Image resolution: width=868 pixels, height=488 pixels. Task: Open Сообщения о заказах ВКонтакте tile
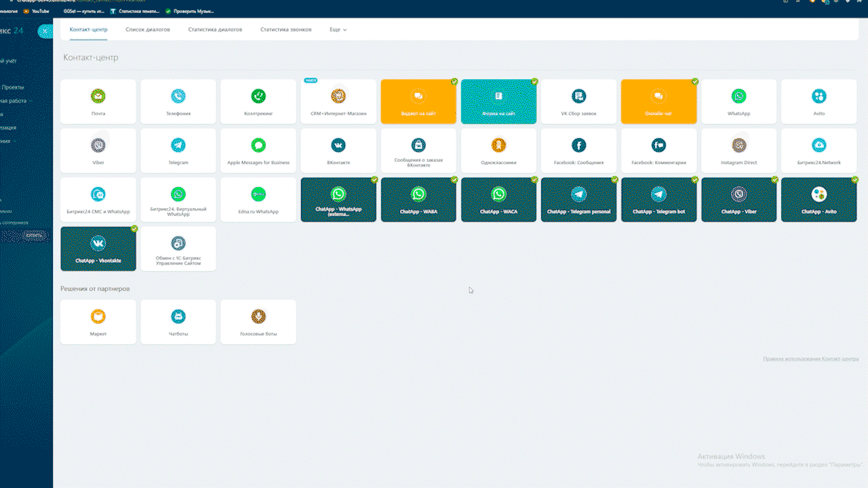[418, 150]
